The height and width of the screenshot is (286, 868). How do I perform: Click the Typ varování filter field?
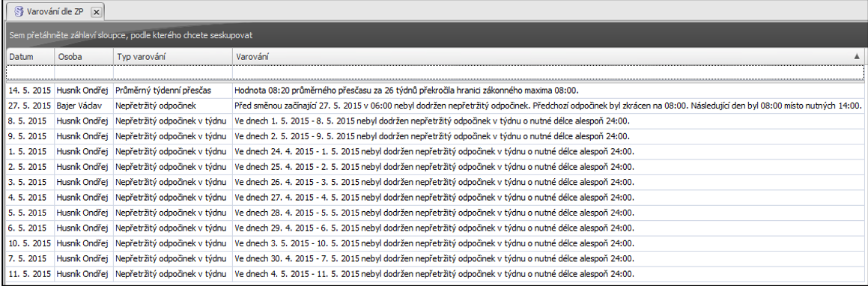(x=173, y=73)
